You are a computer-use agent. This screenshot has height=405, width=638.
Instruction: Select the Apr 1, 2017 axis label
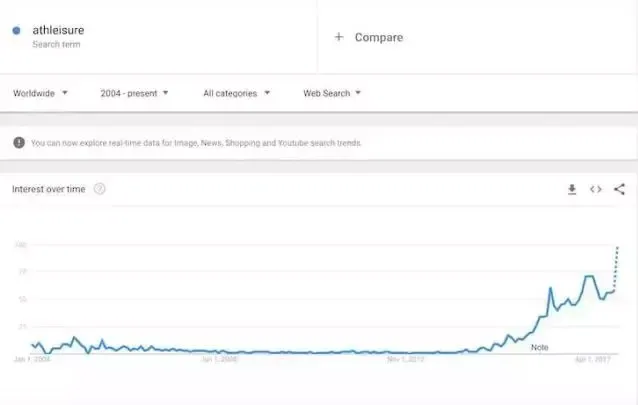coord(592,359)
